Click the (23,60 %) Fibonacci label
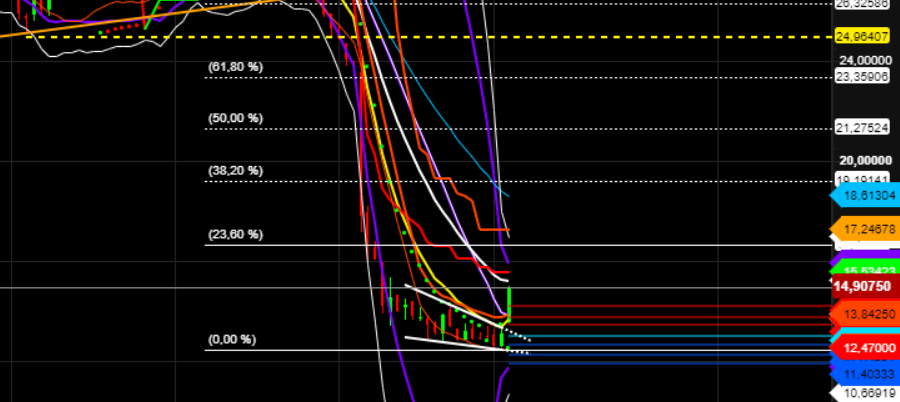Viewport: 900px width, 402px height. pyautogui.click(x=235, y=234)
